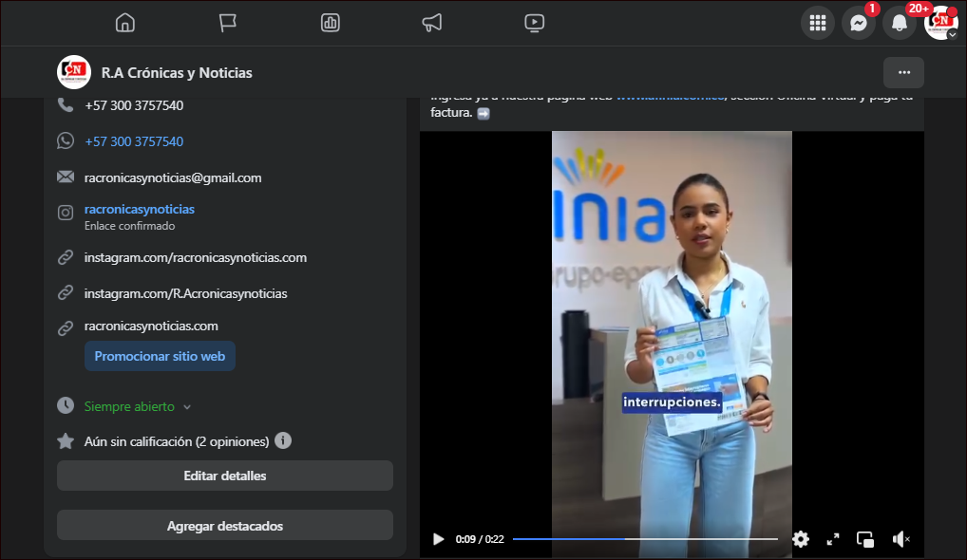
Task: Open the Facebook Home tab
Action: [125, 23]
